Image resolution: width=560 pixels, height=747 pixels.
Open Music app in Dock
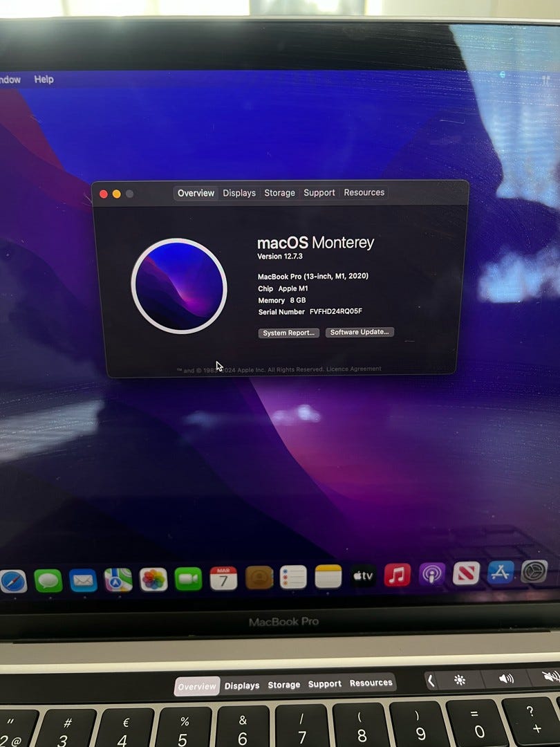click(x=397, y=575)
